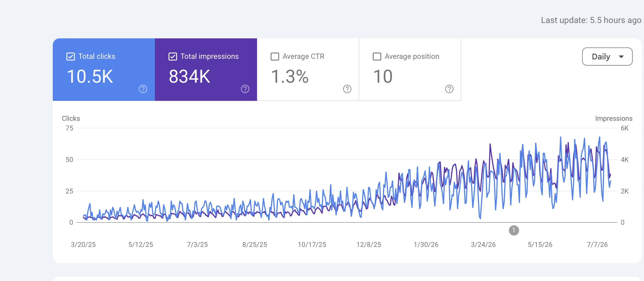The image size is (644, 281).
Task: Click the 5/12/25 date label
Action: point(141,245)
